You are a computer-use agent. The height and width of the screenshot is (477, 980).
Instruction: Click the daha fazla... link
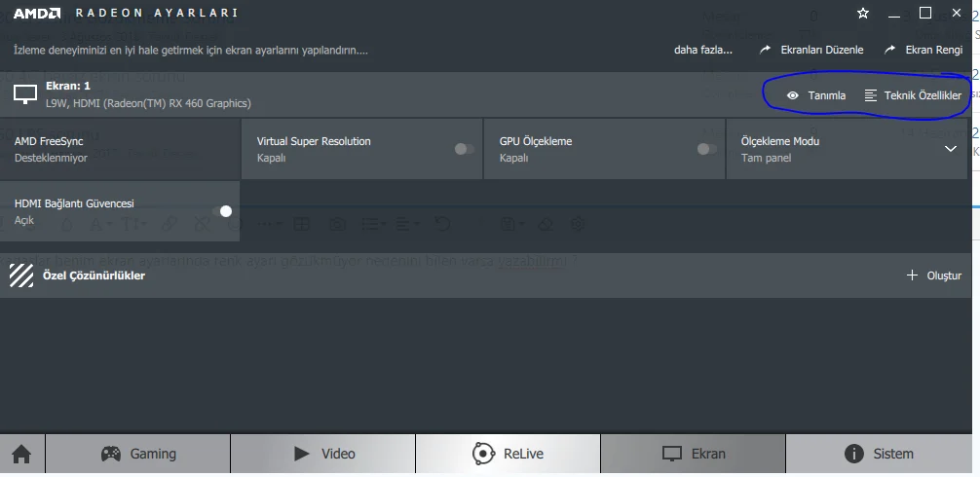pyautogui.click(x=703, y=50)
